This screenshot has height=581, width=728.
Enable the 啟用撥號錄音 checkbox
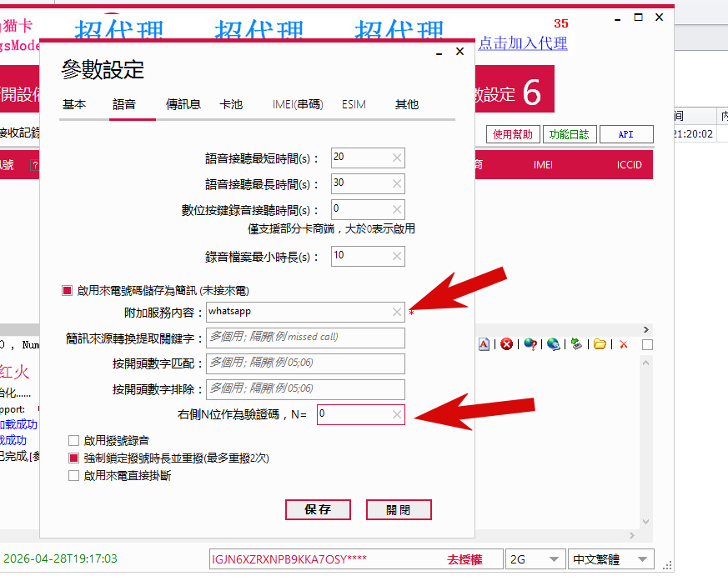click(73, 440)
